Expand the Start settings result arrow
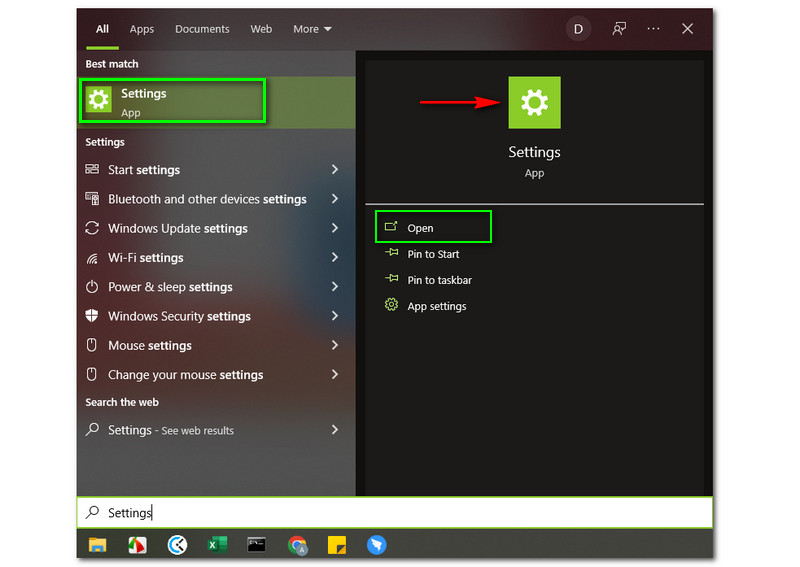 click(x=335, y=170)
